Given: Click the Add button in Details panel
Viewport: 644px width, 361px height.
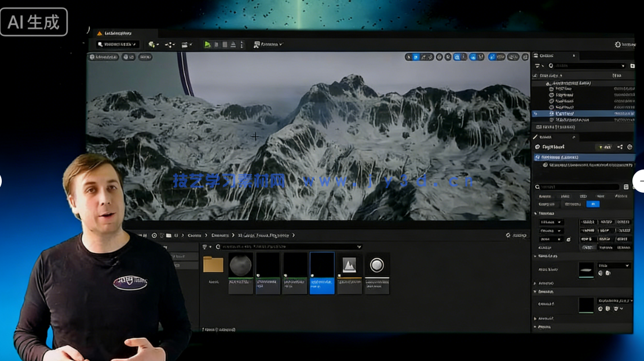Looking at the screenshot, I should (605, 148).
